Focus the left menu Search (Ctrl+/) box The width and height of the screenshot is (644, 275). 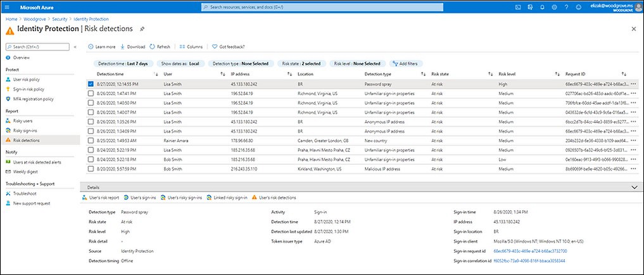coord(38,48)
